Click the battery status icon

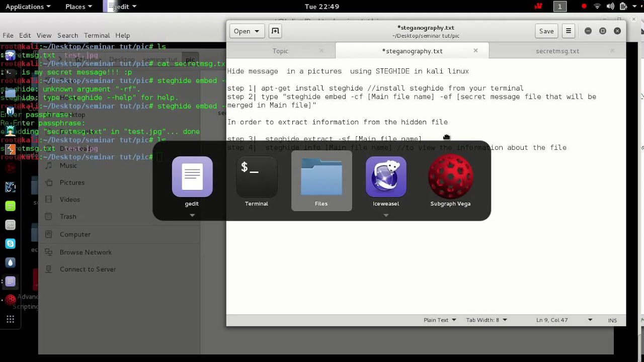tap(623, 7)
